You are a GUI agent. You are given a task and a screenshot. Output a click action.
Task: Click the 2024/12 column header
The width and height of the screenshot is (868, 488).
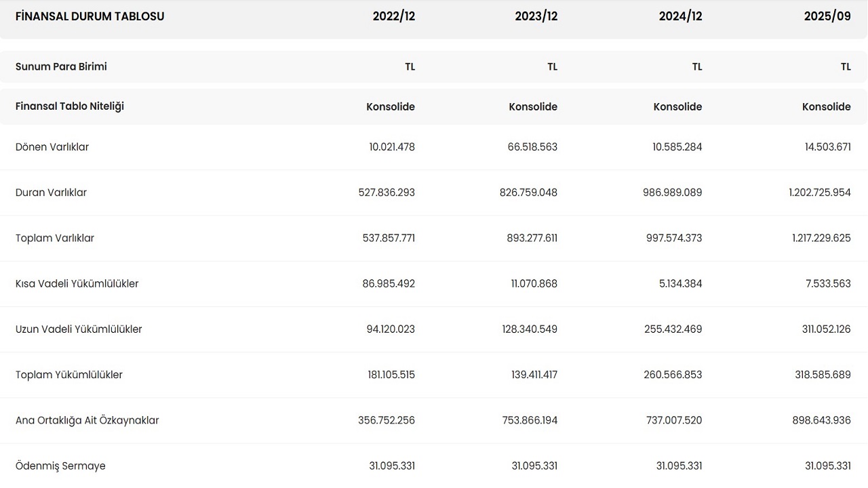pyautogui.click(x=680, y=16)
